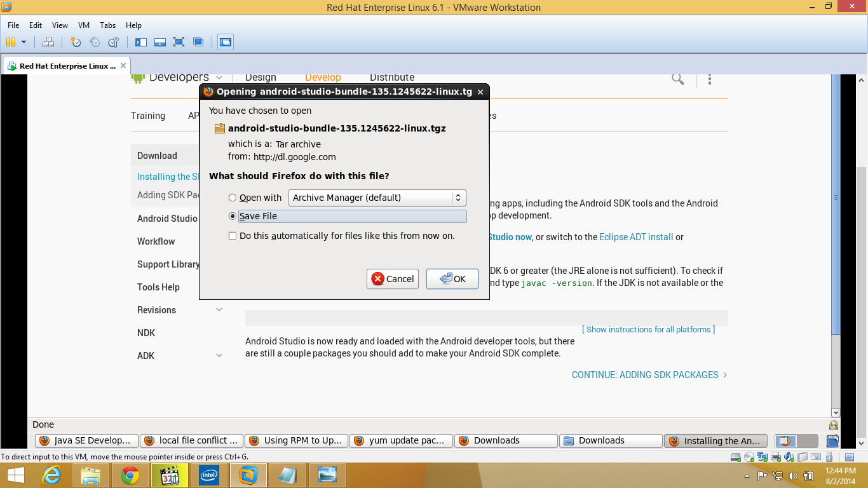Open NDK in the left sidebar
Screen dimensions: 868x488
tap(146, 333)
